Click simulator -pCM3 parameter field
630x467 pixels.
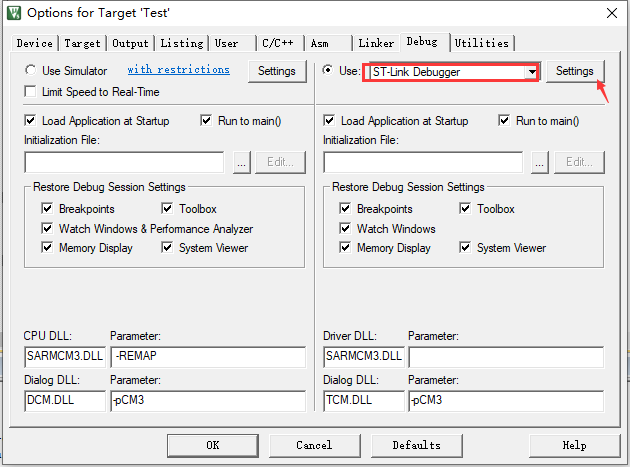208,401
